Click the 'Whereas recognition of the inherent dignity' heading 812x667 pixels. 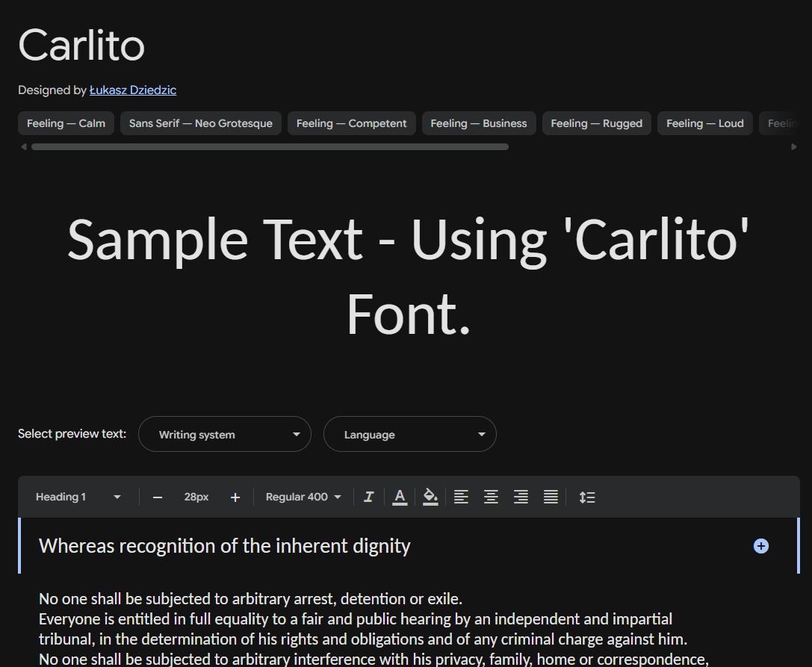pos(225,546)
